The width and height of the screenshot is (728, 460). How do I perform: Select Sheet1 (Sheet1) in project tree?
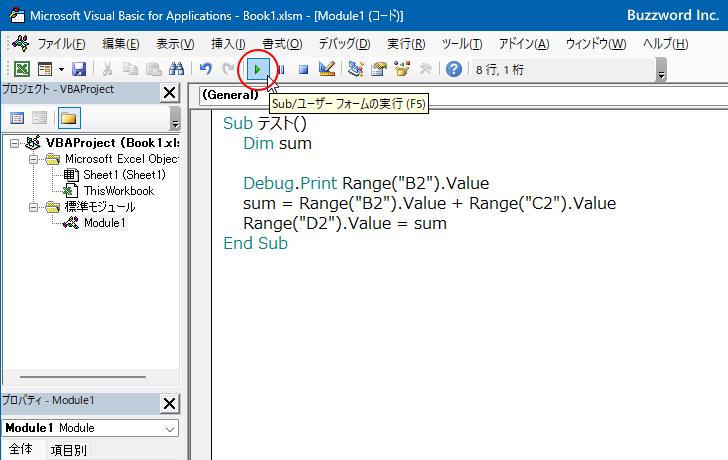tap(124, 175)
